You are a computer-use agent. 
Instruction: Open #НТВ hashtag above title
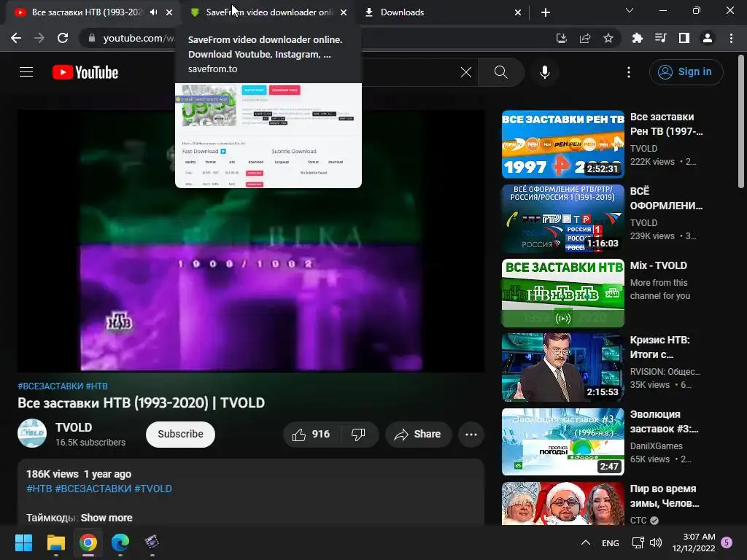pyautogui.click(x=97, y=386)
